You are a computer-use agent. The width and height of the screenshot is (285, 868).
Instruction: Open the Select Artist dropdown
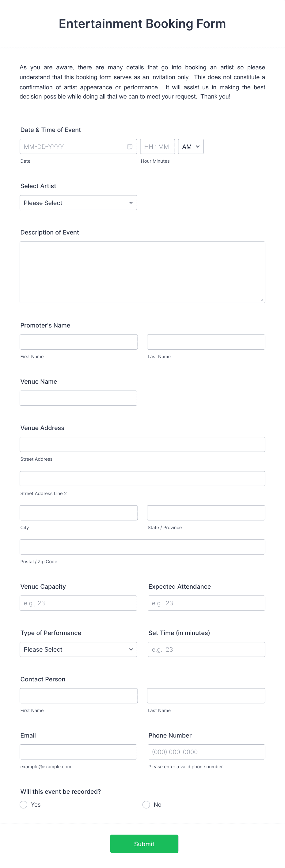click(x=78, y=203)
